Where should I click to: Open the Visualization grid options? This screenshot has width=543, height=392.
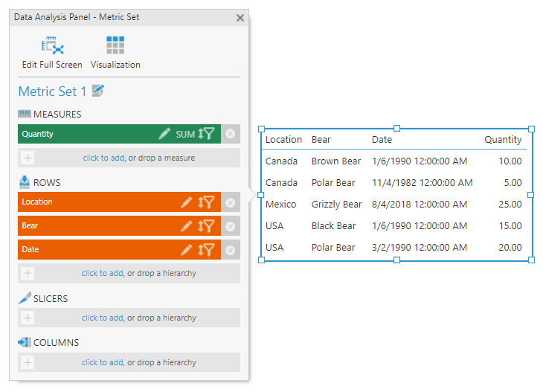(x=115, y=52)
